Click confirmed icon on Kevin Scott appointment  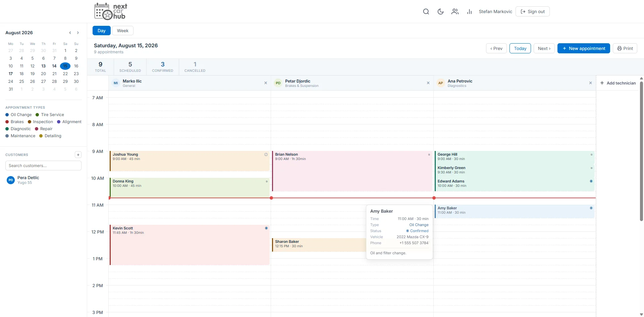pos(266,228)
